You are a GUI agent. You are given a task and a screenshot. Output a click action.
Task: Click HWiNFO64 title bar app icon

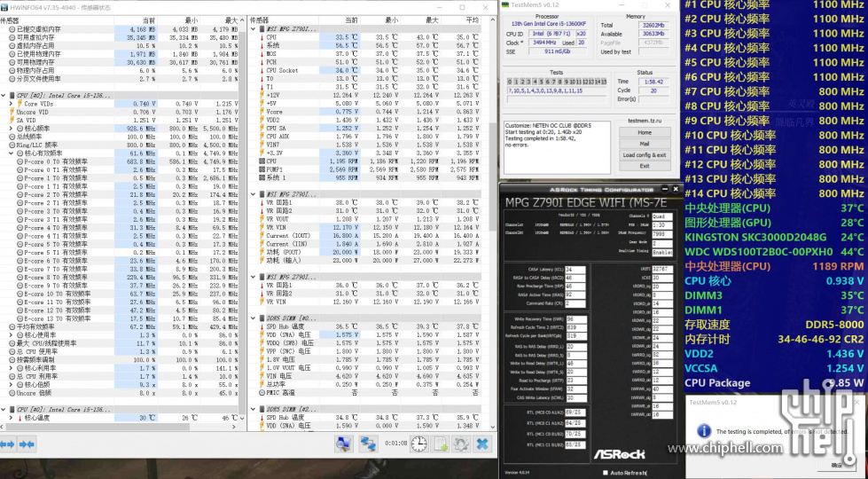coord(4,8)
